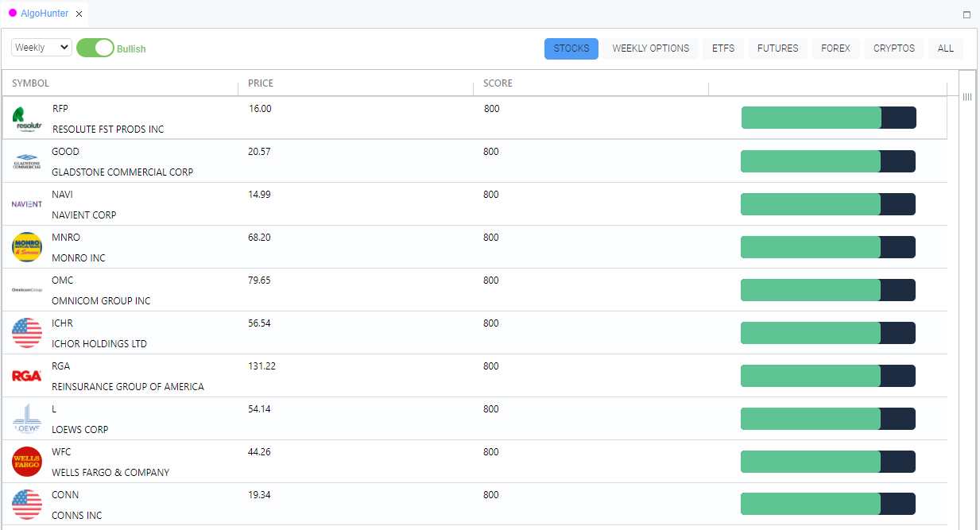
Task: Click the price 68.20 cell
Action: tap(259, 238)
